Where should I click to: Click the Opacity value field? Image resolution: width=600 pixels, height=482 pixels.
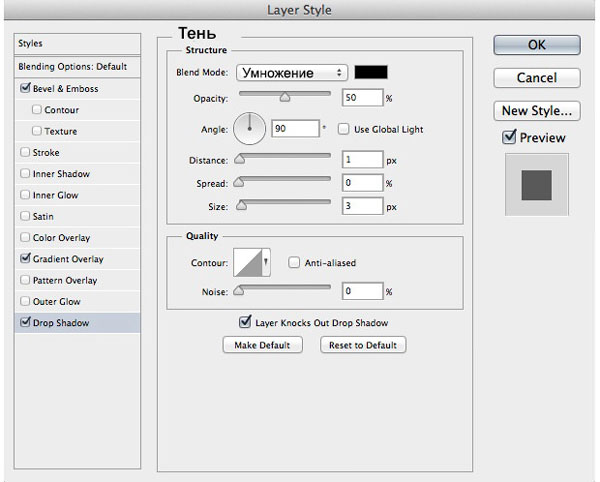(362, 98)
